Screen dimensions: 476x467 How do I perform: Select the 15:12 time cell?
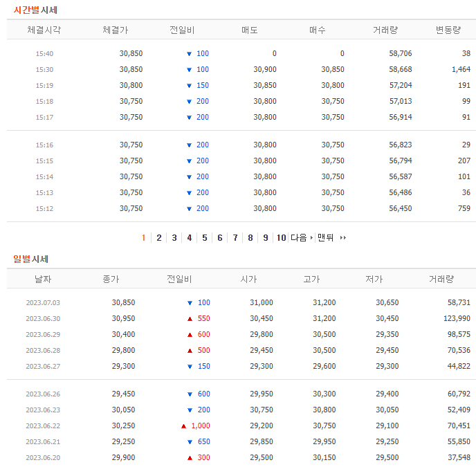tap(44, 209)
